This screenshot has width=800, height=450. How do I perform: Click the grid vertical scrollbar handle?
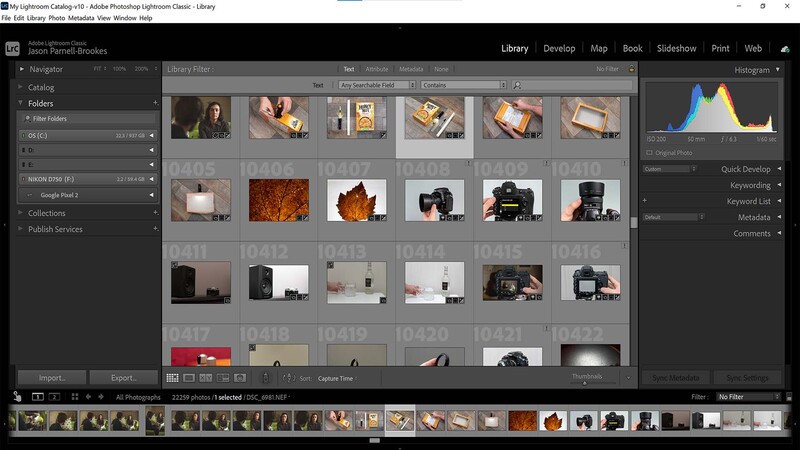634,222
